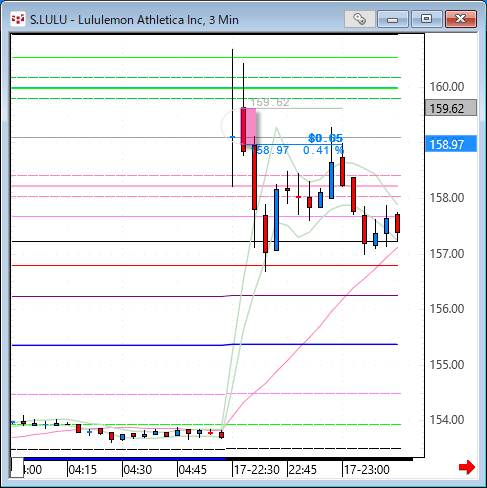Click the small white box at bottom-left corner
Image resolution: width=487 pixels, height=488 pixels.
tap(17, 468)
